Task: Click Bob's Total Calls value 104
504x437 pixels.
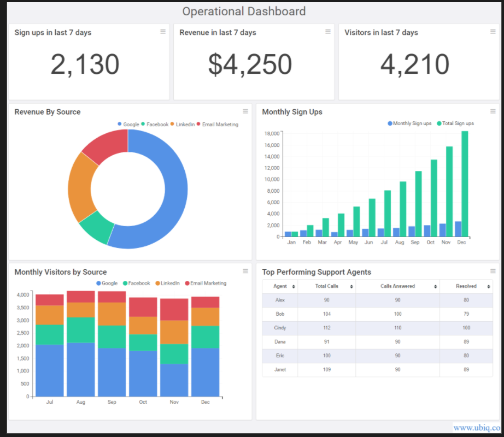Action: tap(326, 314)
